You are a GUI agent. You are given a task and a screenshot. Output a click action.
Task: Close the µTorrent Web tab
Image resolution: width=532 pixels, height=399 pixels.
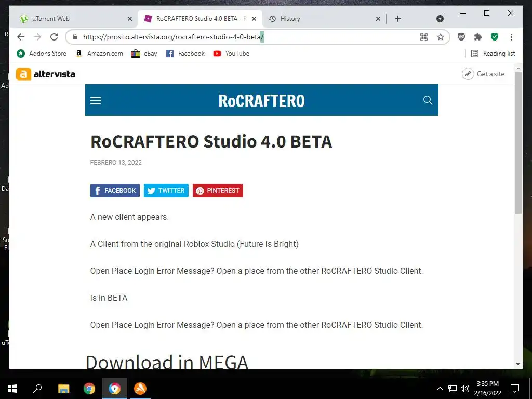[x=129, y=19]
